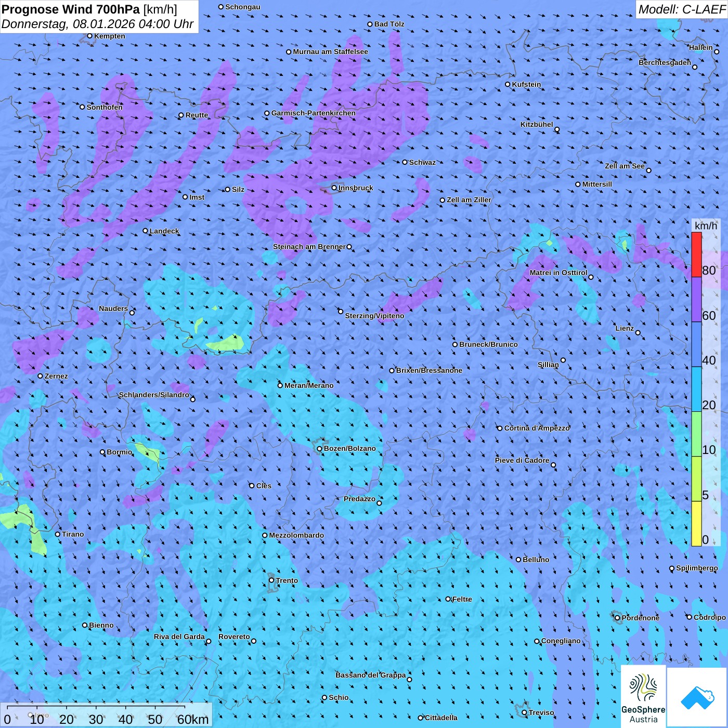The image size is (728, 728).
Task: Click the Mezzolombardo label
Action: (296, 535)
